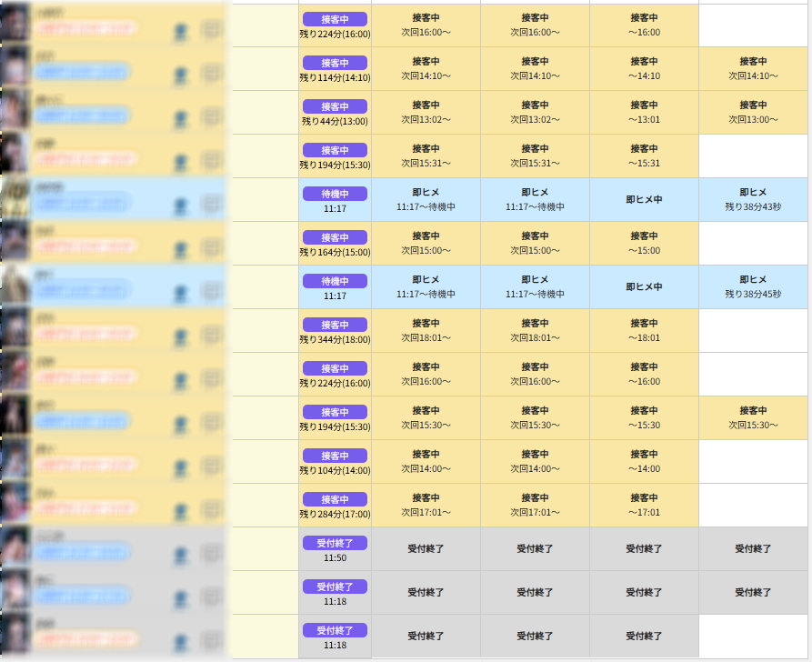This screenshot has height=662, width=812.
Task: Click the blue pill label in the 残り44分 row
Action: [x=82, y=115]
